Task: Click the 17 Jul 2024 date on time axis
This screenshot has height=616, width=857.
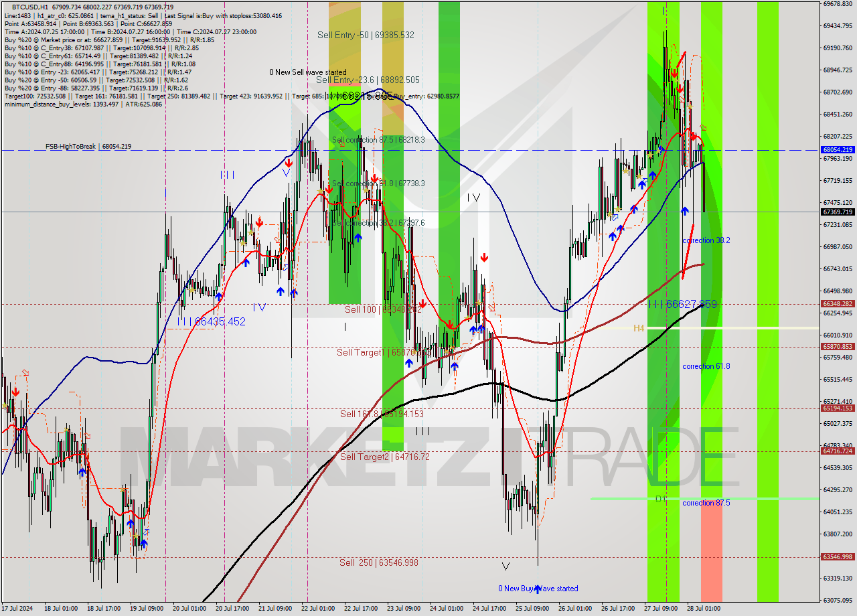Action: pyautogui.click(x=17, y=609)
